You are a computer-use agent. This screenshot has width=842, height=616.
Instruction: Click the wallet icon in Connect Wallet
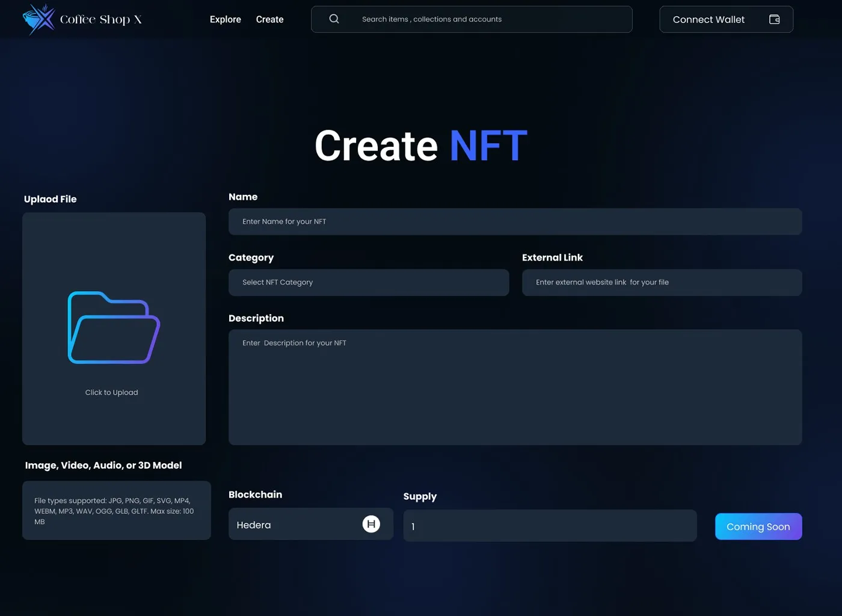tap(774, 19)
